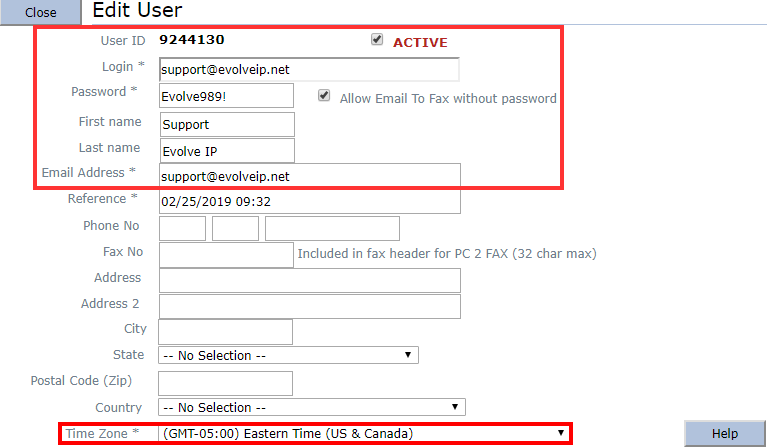
Task: Uncheck the ACTIVE checkbox
Action: tap(377, 41)
